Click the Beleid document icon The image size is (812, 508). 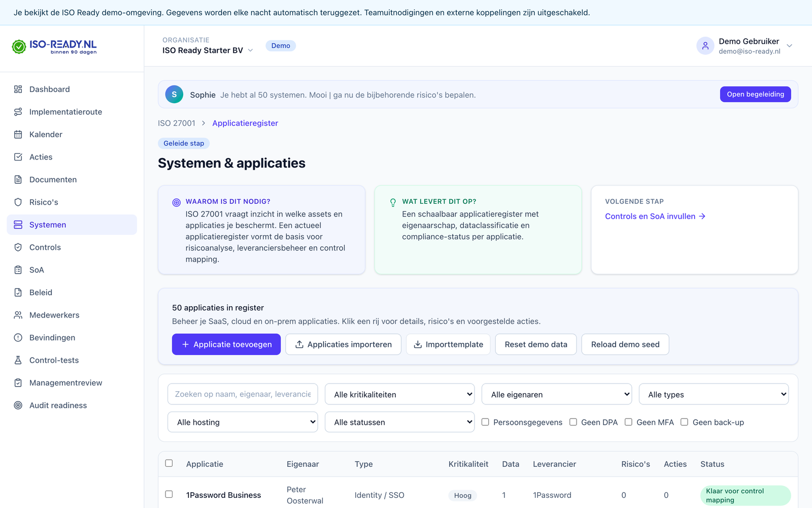(18, 293)
